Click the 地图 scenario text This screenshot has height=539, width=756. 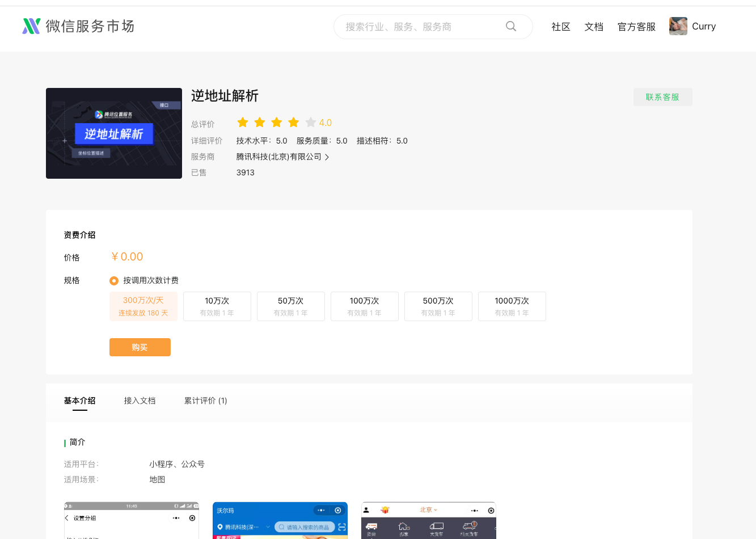tap(157, 479)
